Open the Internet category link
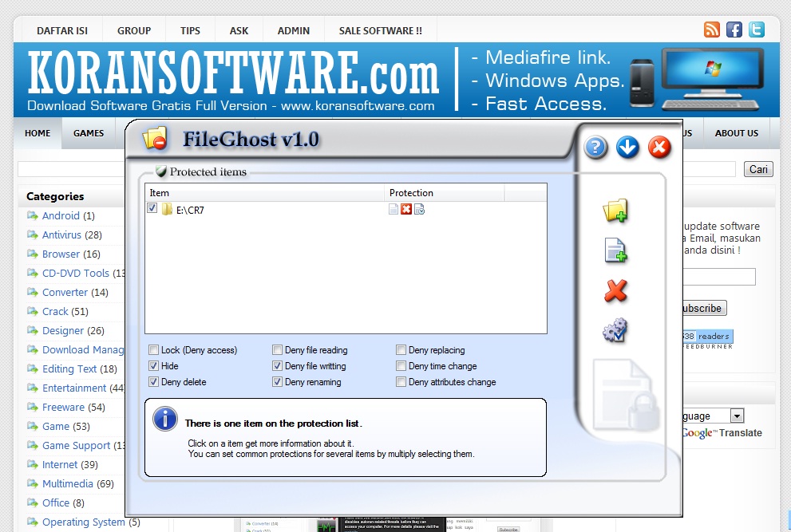Image resolution: width=791 pixels, height=532 pixels. 60,465
